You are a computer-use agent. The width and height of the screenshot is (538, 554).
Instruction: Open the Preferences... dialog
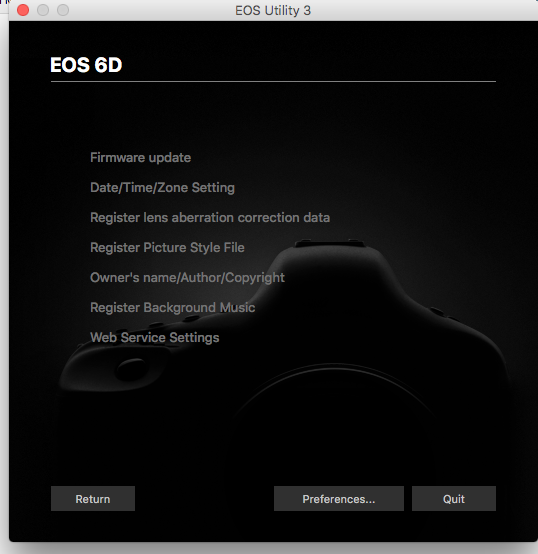339,499
